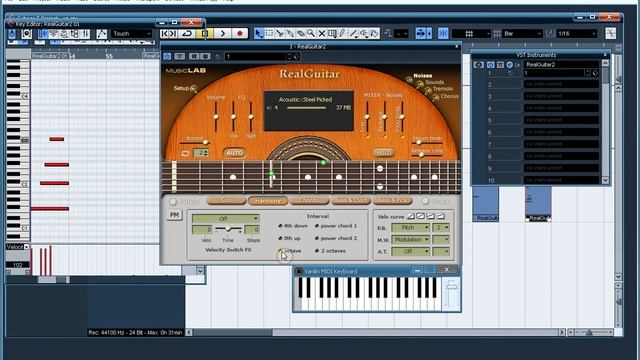
Task: Click the Tremolo effect button
Action: 428,90
